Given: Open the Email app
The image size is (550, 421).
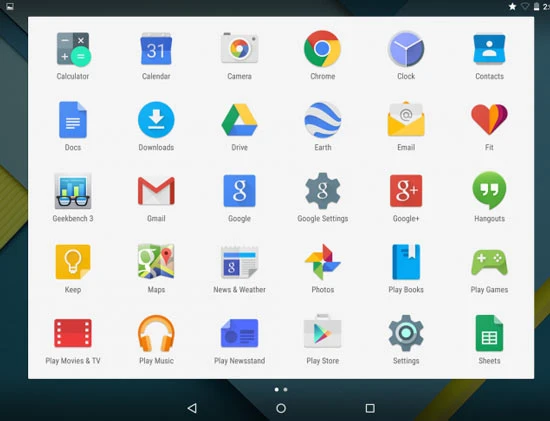Looking at the screenshot, I should pos(406,119).
